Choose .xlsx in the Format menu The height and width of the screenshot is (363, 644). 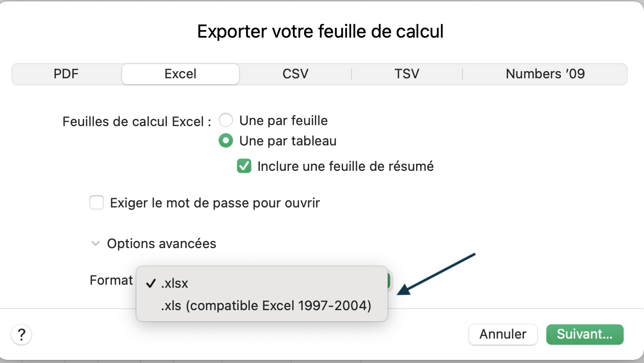(x=174, y=284)
